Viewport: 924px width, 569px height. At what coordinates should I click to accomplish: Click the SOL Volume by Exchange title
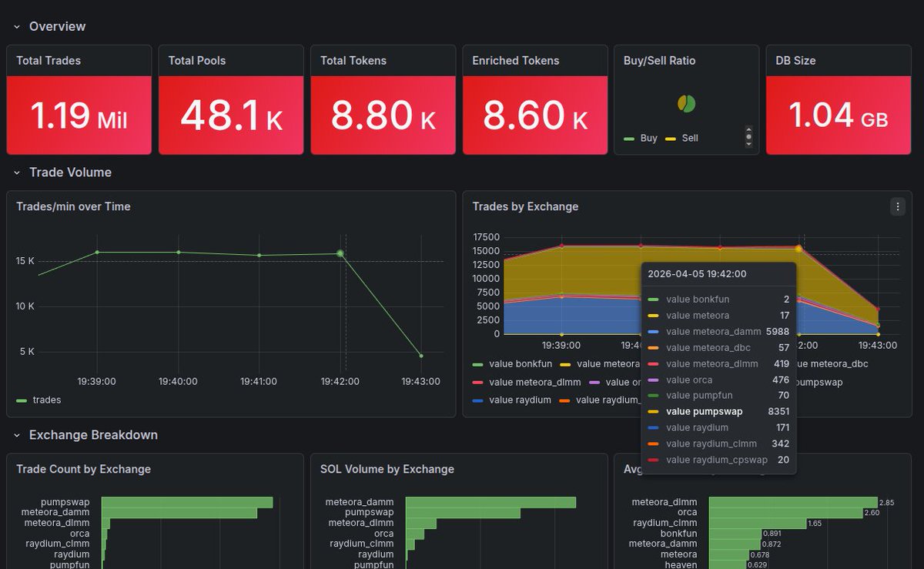(x=387, y=469)
